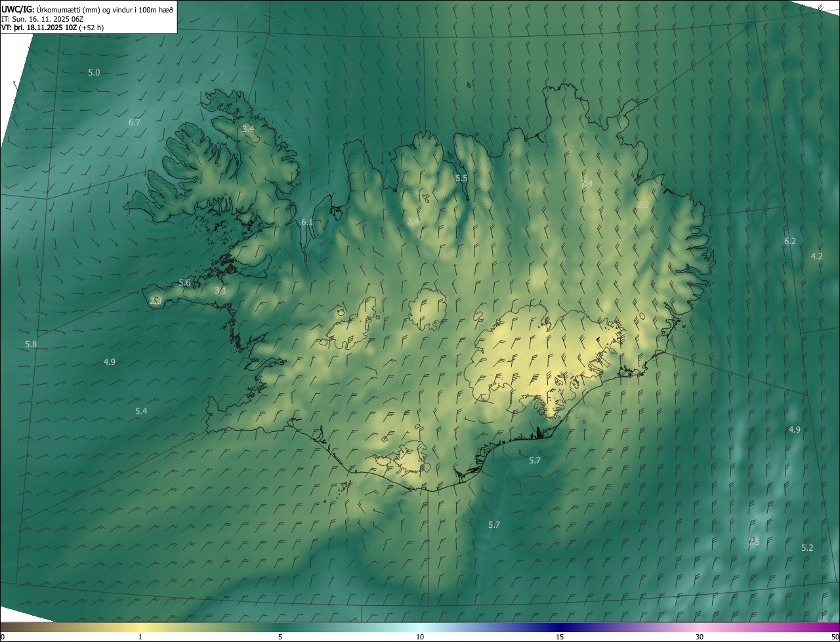
Task: Click the 6.2 value label in east
Action: point(790,241)
